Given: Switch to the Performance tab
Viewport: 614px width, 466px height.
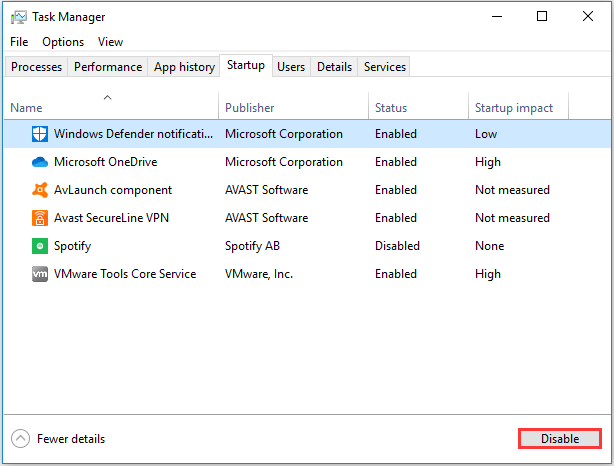Looking at the screenshot, I should pos(108,67).
